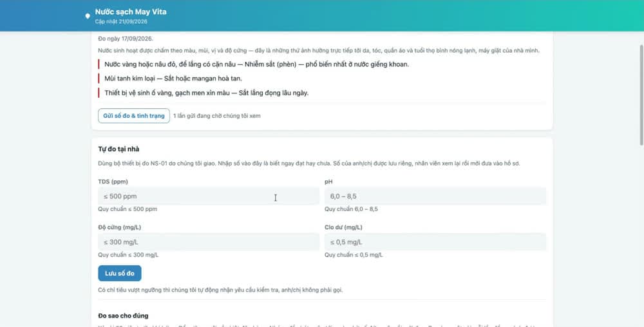This screenshot has height=327, width=644.
Task: Focus the TDS (ppm) input field
Action: click(208, 196)
